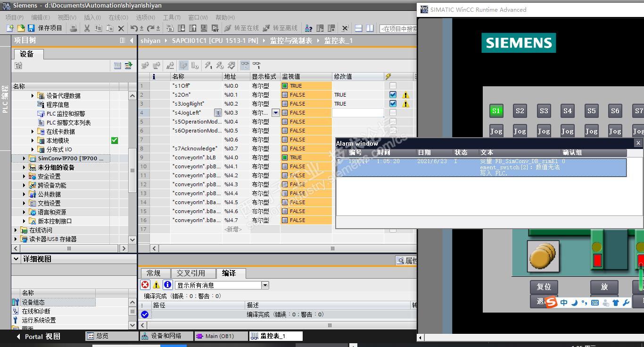Toggle the S1 switch in WinCC Runtime

[x=496, y=111]
